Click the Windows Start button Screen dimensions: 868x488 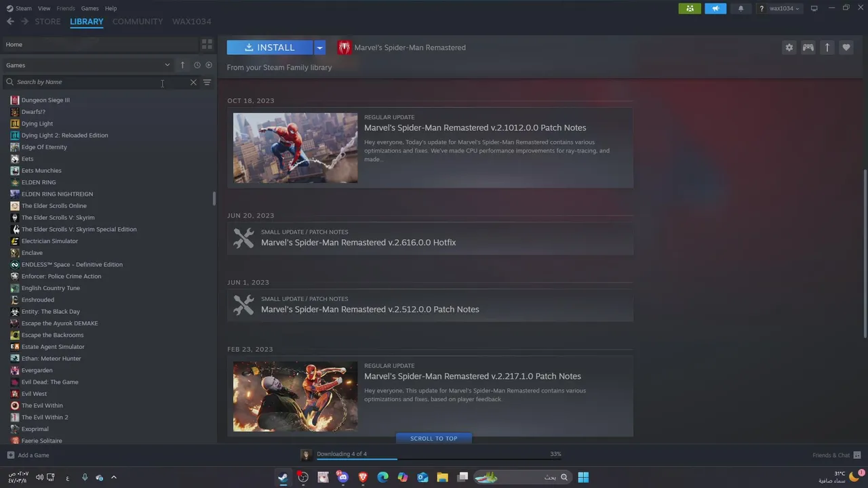pos(583,477)
